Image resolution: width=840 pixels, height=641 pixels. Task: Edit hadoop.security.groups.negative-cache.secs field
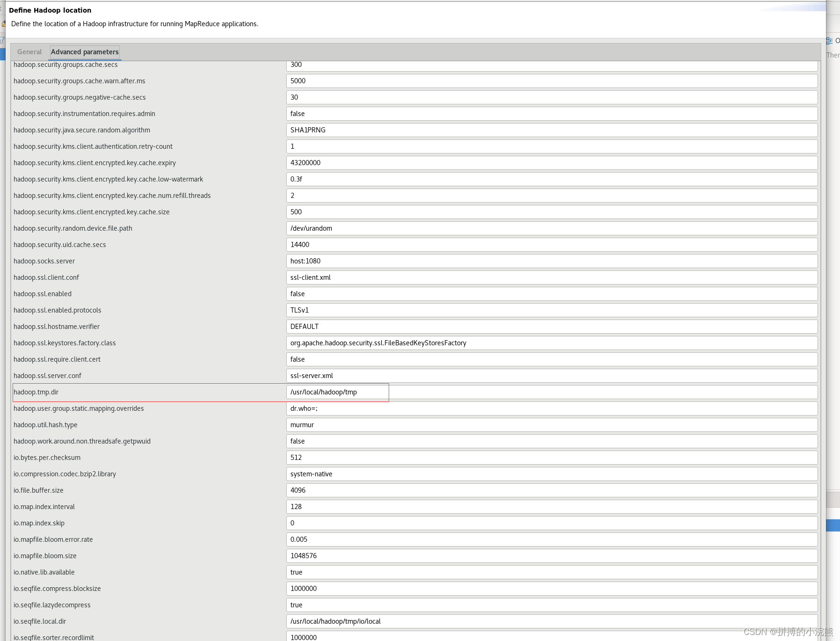coord(552,97)
